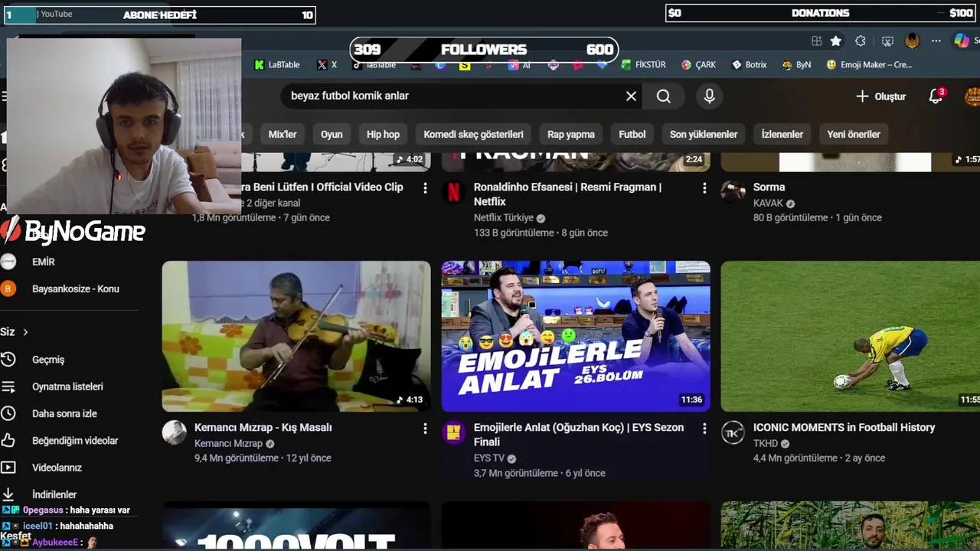Click KAVAK channel name

pyautogui.click(x=768, y=204)
